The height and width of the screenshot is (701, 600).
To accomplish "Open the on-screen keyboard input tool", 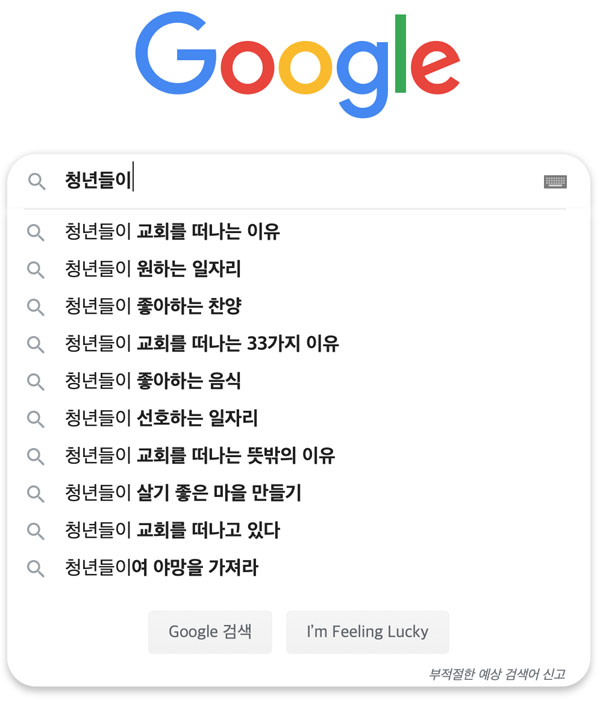I will click(555, 182).
